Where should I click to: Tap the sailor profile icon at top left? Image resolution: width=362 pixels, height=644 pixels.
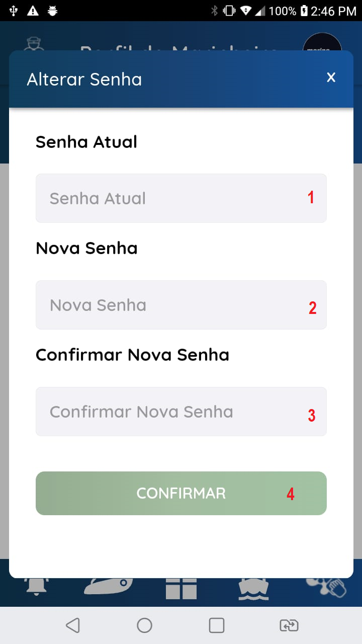point(34,44)
